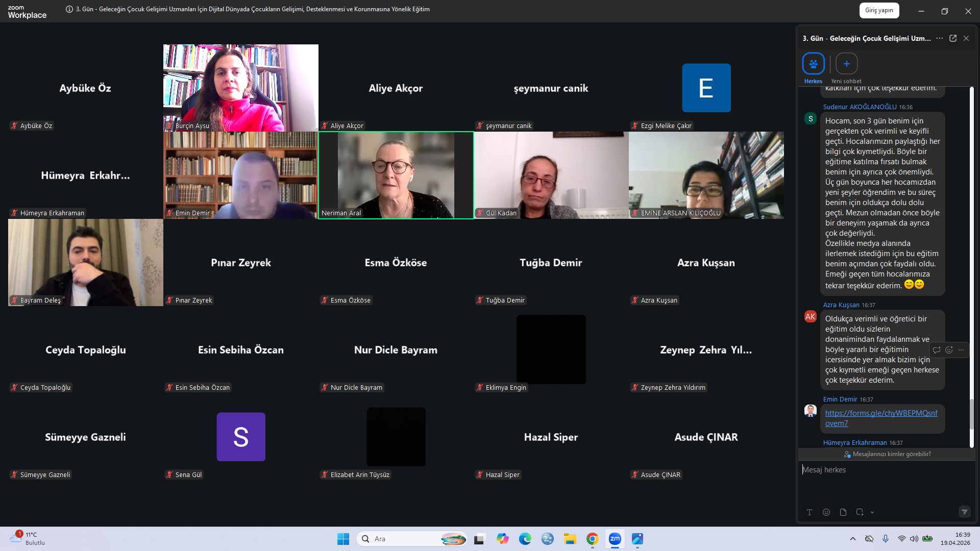Click the taskbar Ara search box
This screenshot has width=980, height=551.
(412, 539)
